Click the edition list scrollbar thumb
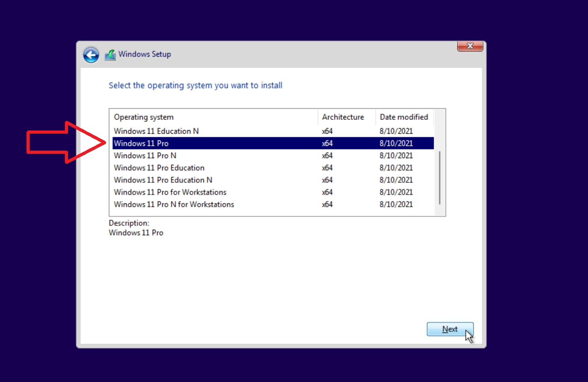Viewport: 588px width, 382px height. (440, 177)
